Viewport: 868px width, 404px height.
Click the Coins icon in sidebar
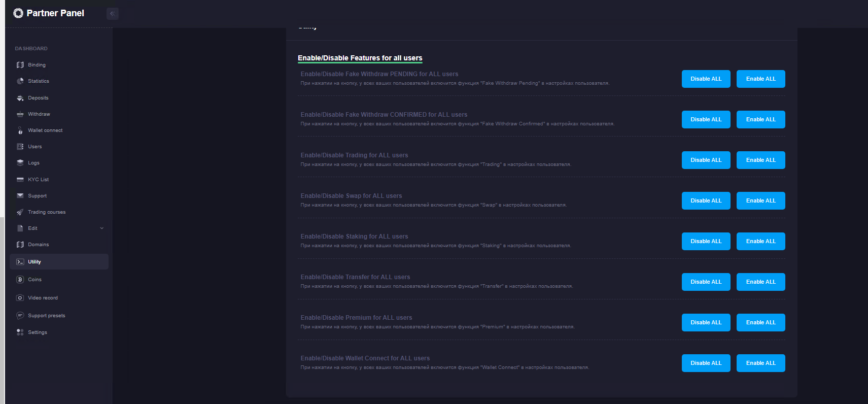click(x=20, y=280)
